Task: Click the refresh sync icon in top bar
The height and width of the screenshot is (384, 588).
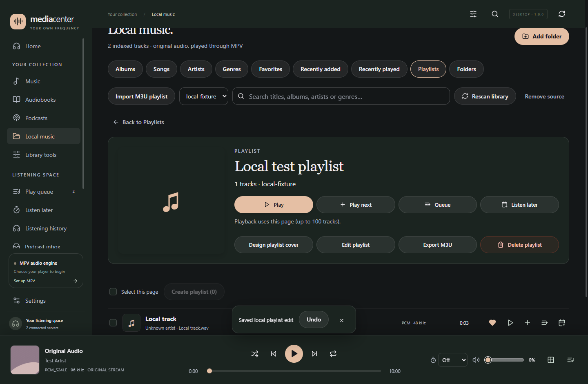Action: click(562, 14)
